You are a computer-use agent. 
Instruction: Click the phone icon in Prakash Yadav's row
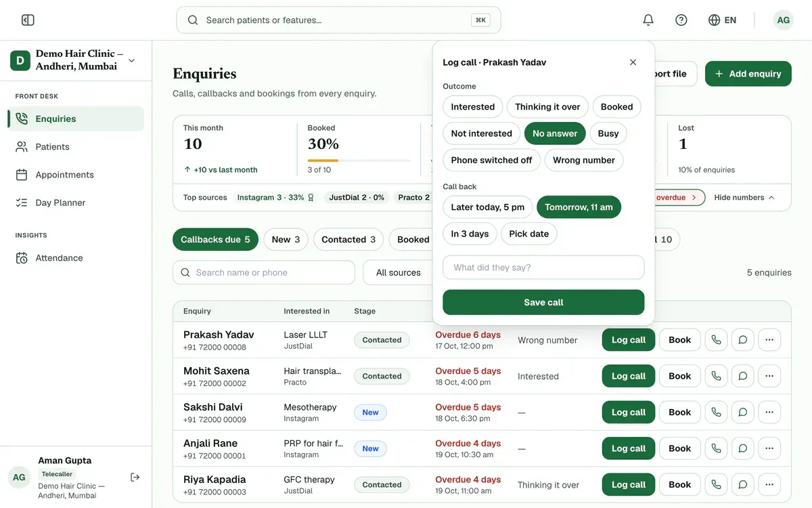point(716,340)
